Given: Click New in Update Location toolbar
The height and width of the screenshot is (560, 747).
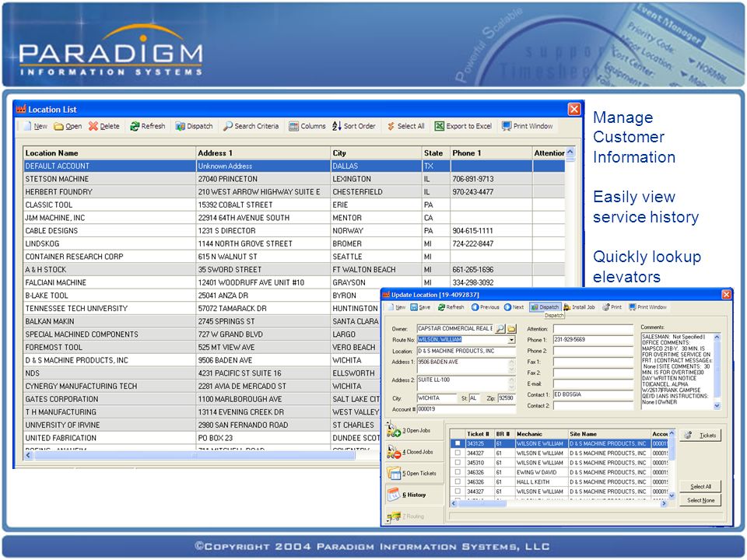Looking at the screenshot, I should (396, 307).
